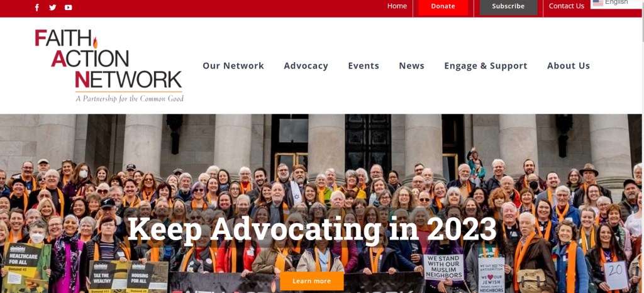
Task: Open the Contact Us link
Action: (x=567, y=6)
